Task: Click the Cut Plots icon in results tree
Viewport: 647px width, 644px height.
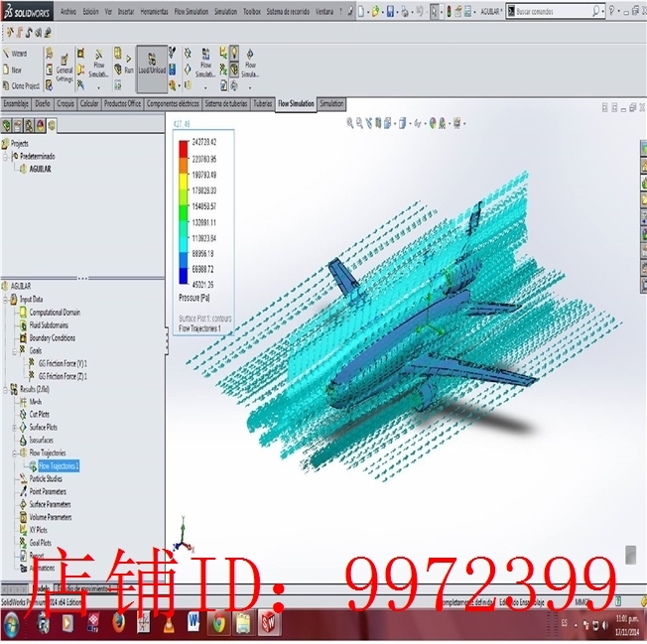Action: pos(23,414)
